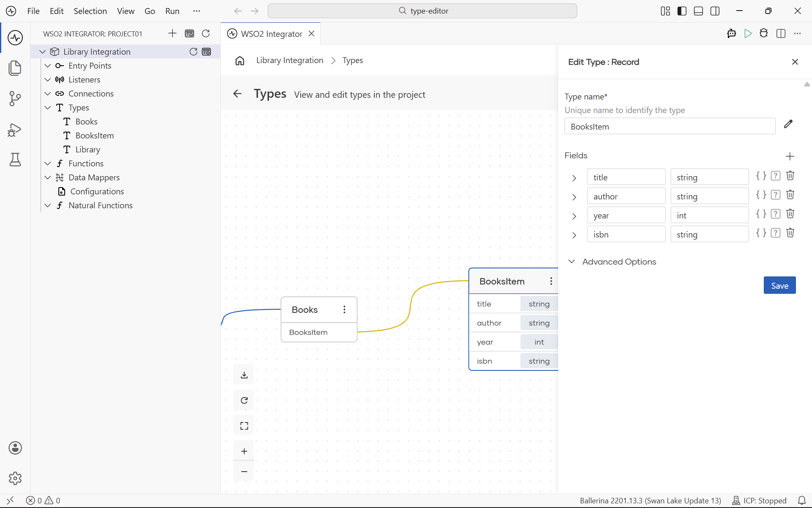Zoom in on the types diagram
The image size is (812, 508).
tap(244, 451)
